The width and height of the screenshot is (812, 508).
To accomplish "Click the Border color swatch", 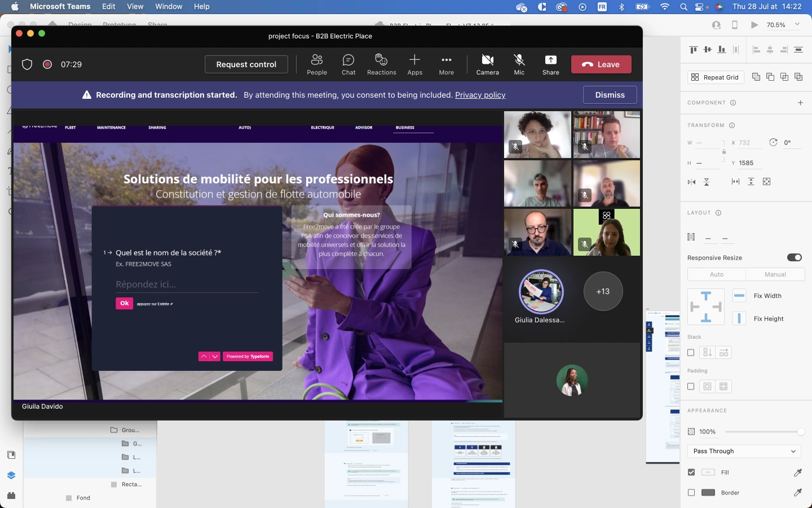I will pyautogui.click(x=708, y=493).
